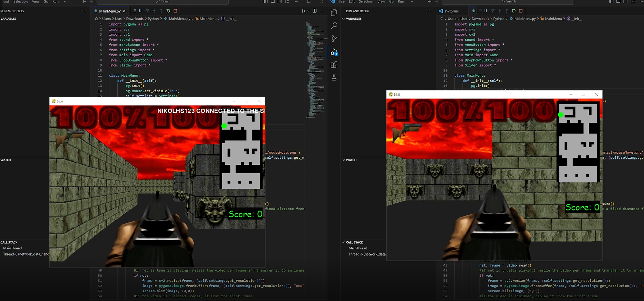The width and height of the screenshot is (644, 301).
Task: Open Source Control view in activity bar
Action: coord(334,39)
